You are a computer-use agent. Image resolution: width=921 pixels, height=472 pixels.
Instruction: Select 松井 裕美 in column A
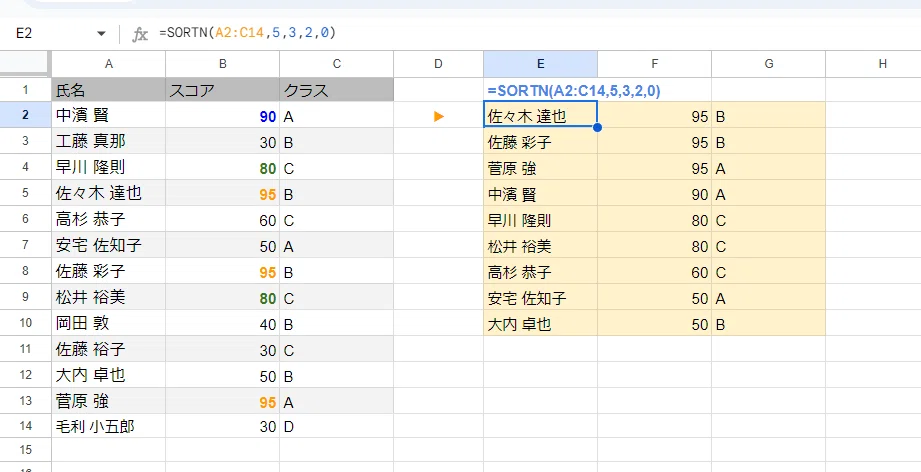(109, 297)
